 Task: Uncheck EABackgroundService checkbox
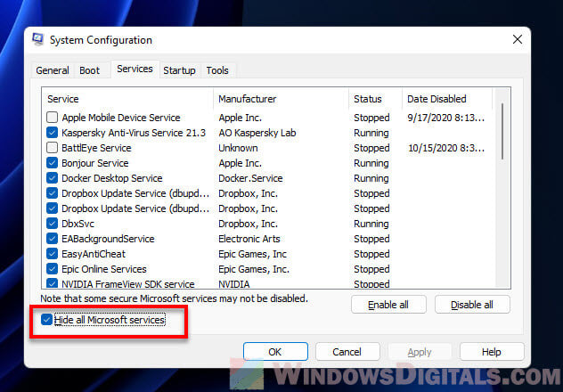[x=52, y=239]
